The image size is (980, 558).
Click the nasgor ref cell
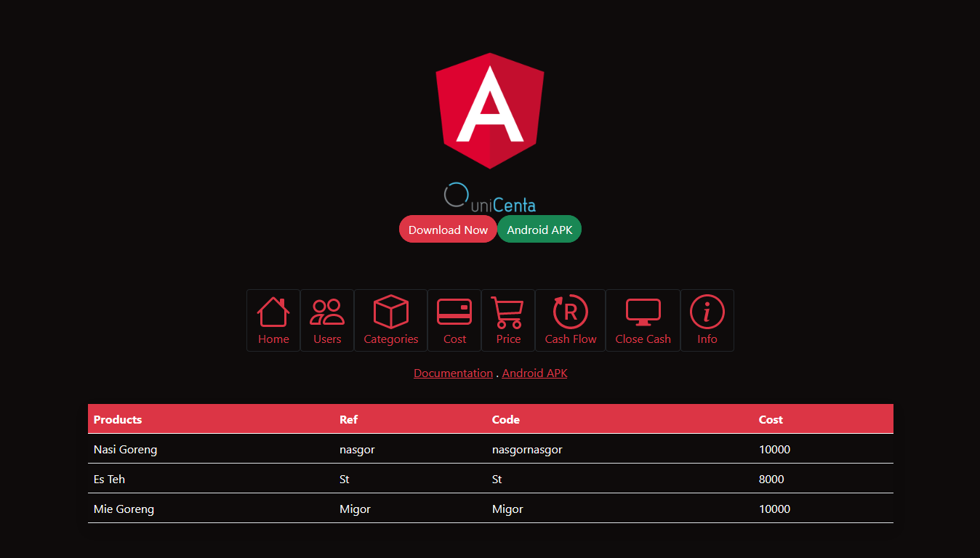[410, 449]
